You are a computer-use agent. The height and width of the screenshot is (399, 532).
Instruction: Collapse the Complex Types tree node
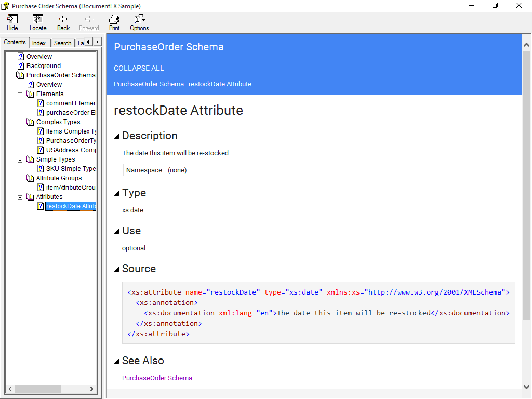20,123
